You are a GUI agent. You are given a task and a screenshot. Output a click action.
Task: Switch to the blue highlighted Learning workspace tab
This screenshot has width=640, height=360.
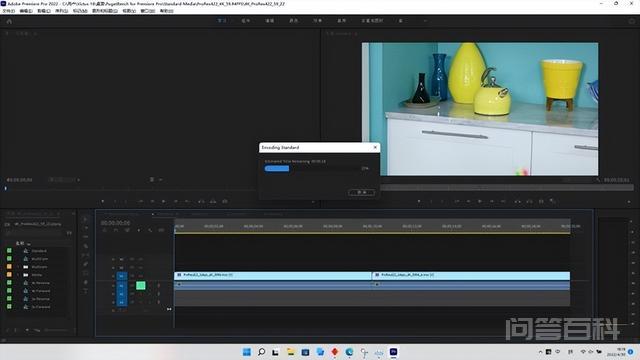click(x=222, y=20)
